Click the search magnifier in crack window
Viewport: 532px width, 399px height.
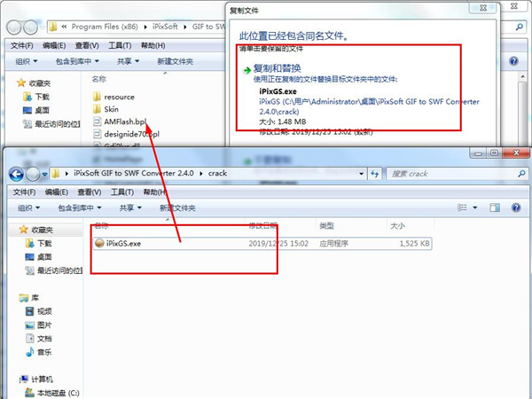(521, 174)
